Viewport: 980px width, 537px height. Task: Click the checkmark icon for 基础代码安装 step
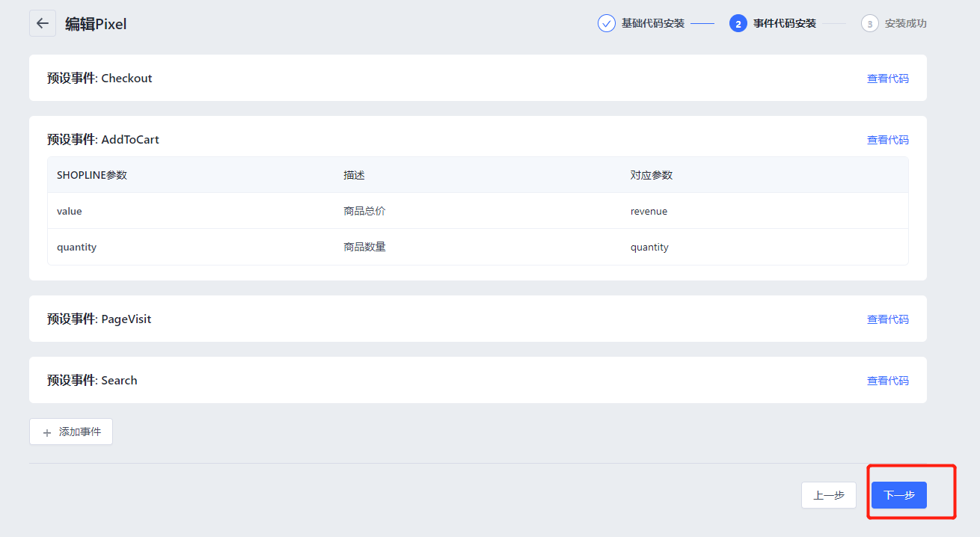pyautogui.click(x=606, y=23)
